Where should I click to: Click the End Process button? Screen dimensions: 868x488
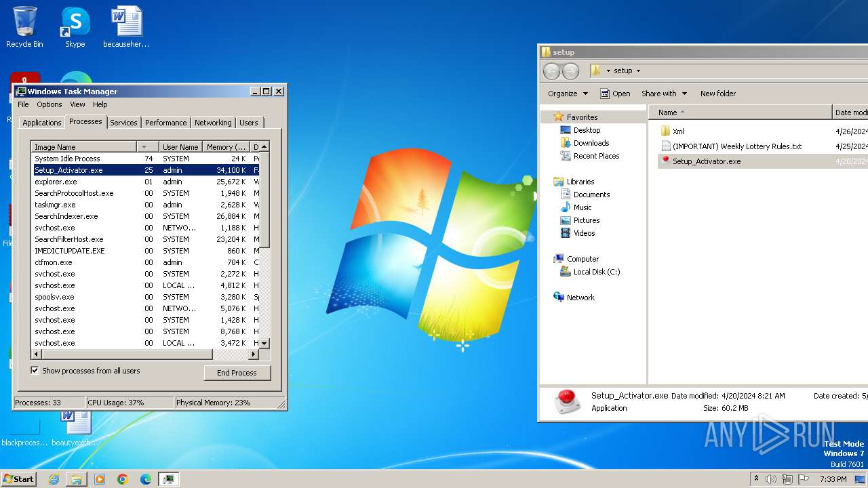tap(237, 373)
